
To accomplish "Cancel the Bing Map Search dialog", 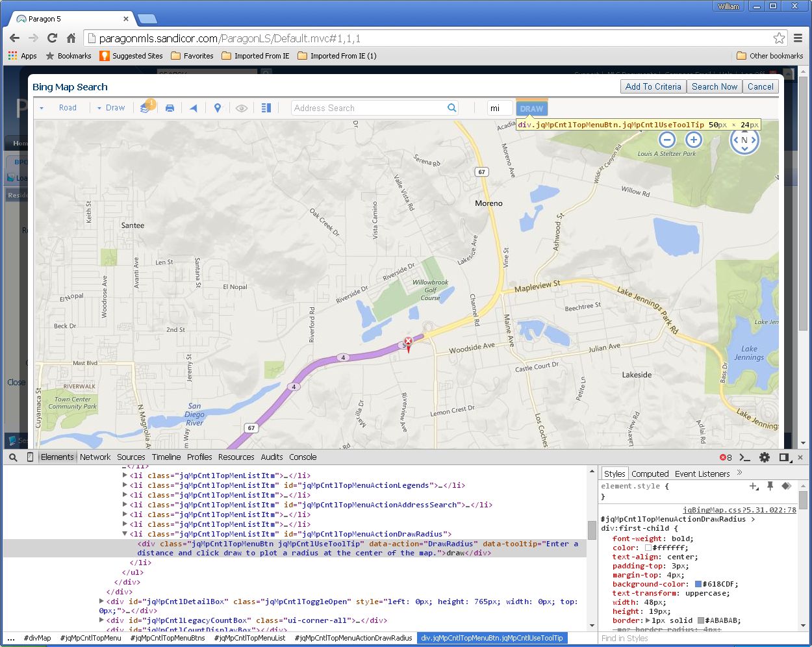I will [x=761, y=86].
